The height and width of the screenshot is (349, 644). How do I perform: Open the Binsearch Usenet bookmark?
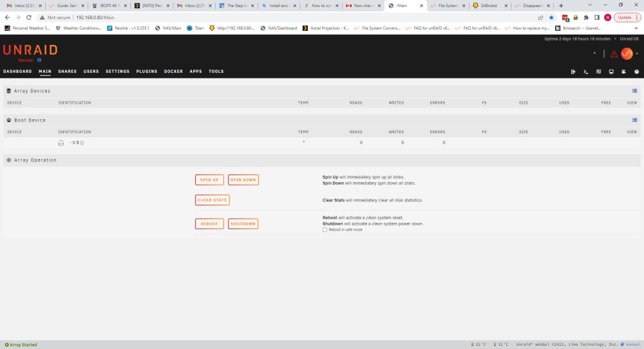click(x=578, y=28)
